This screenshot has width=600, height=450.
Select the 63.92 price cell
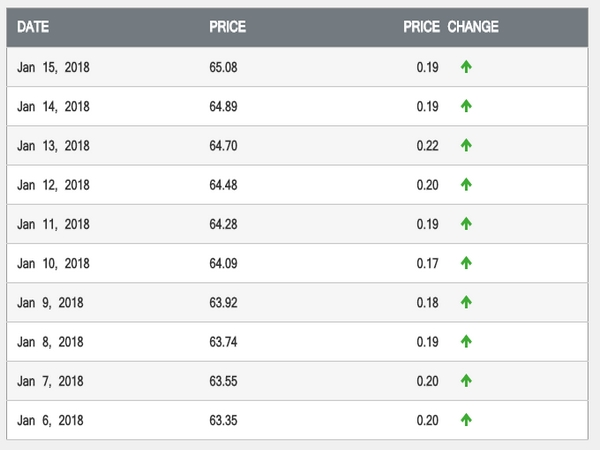pos(224,302)
